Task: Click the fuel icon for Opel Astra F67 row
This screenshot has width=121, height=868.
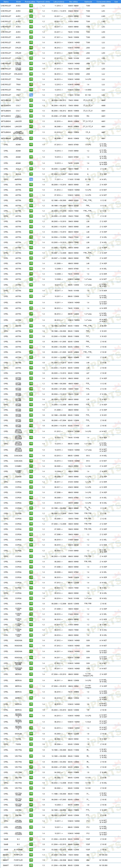Action: point(31,357)
